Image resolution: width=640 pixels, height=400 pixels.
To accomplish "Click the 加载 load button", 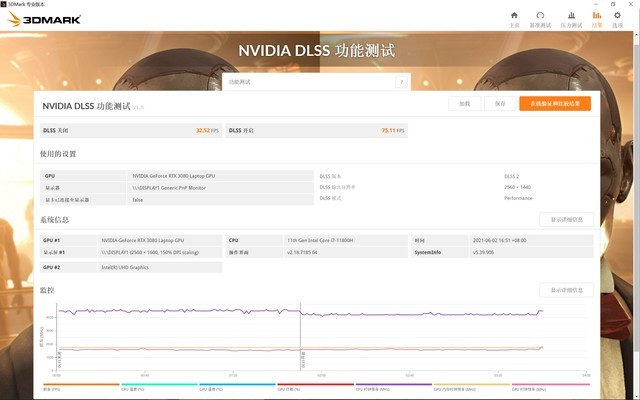I will pyautogui.click(x=464, y=104).
